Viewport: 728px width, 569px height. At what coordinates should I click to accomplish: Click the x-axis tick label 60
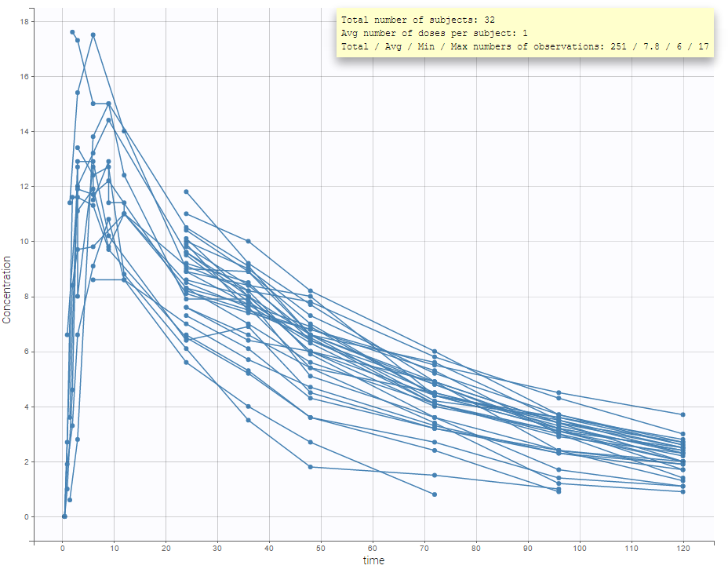[373, 548]
